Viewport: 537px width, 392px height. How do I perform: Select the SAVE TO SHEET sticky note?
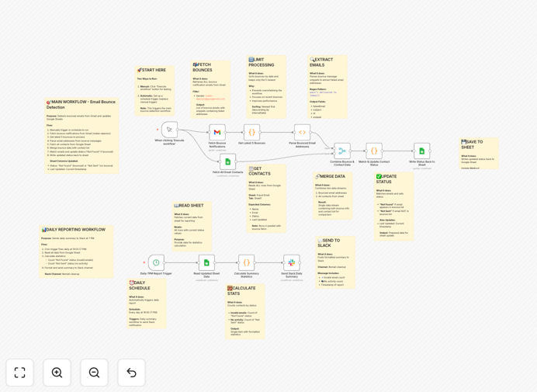point(479,153)
